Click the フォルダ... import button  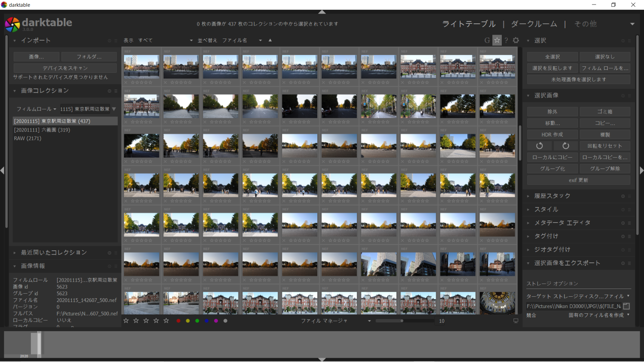tap(89, 57)
